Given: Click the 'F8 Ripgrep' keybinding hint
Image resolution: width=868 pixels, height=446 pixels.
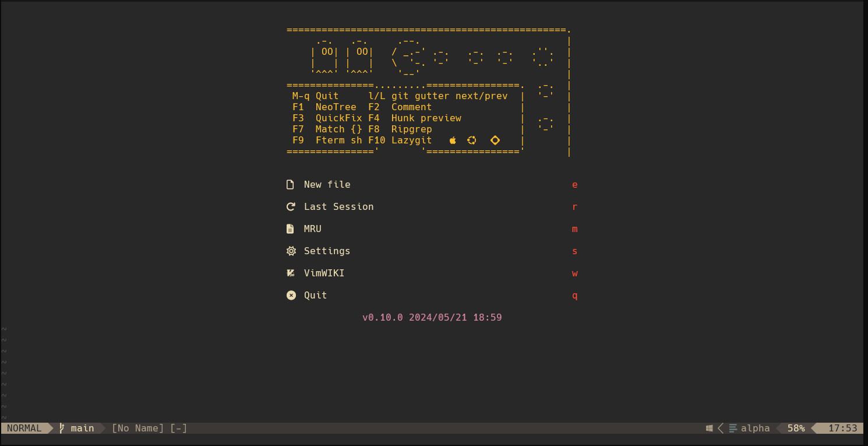Looking at the screenshot, I should (x=400, y=129).
